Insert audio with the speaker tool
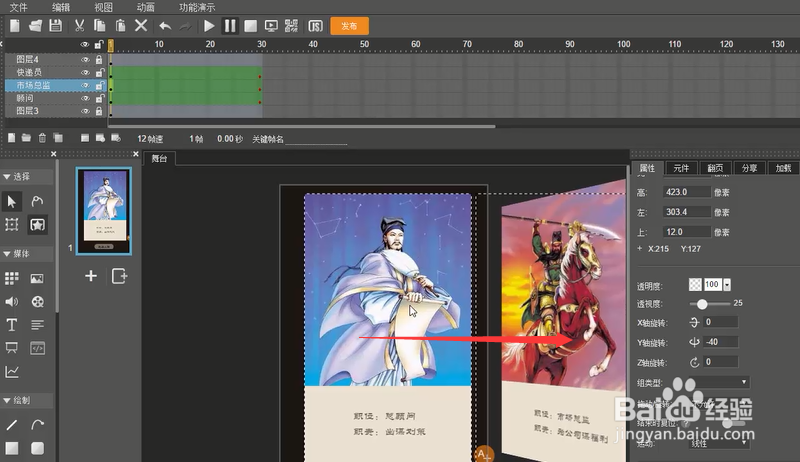This screenshot has width=800, height=462. pos(12,301)
